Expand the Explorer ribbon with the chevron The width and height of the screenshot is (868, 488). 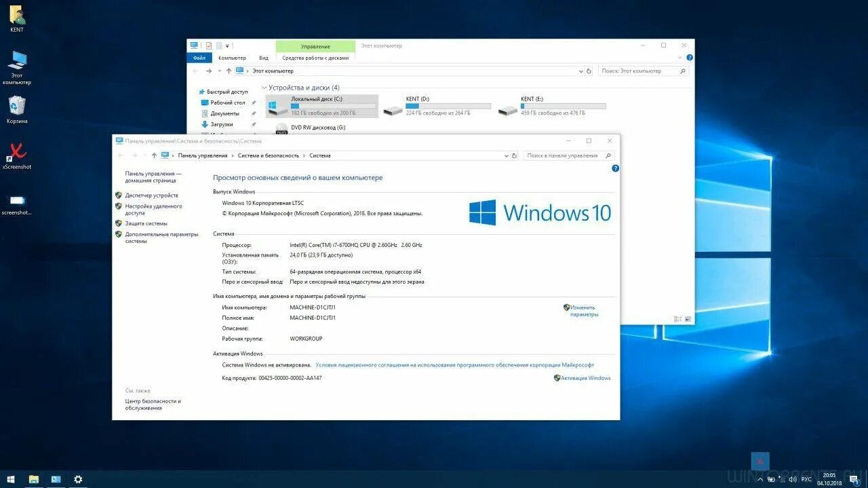point(681,58)
